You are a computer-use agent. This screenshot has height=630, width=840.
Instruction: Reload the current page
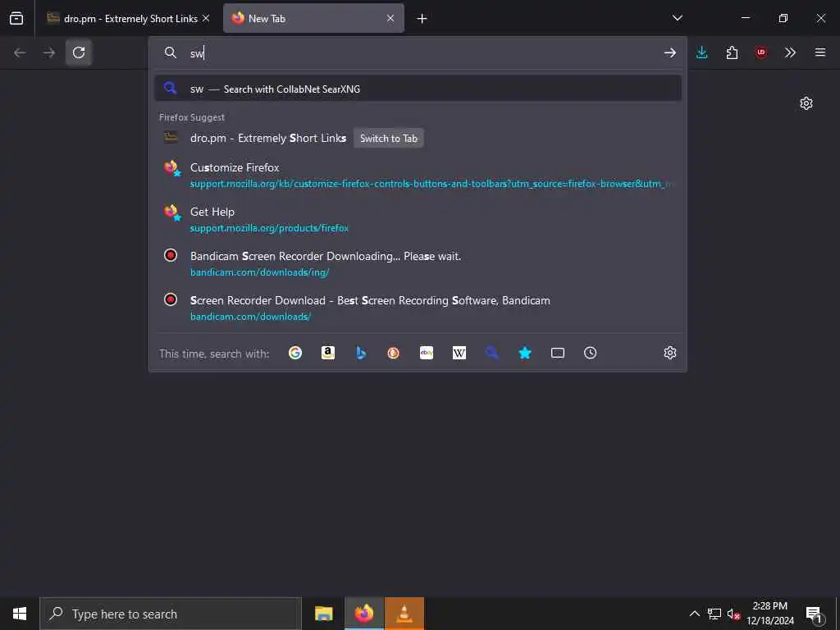79,52
